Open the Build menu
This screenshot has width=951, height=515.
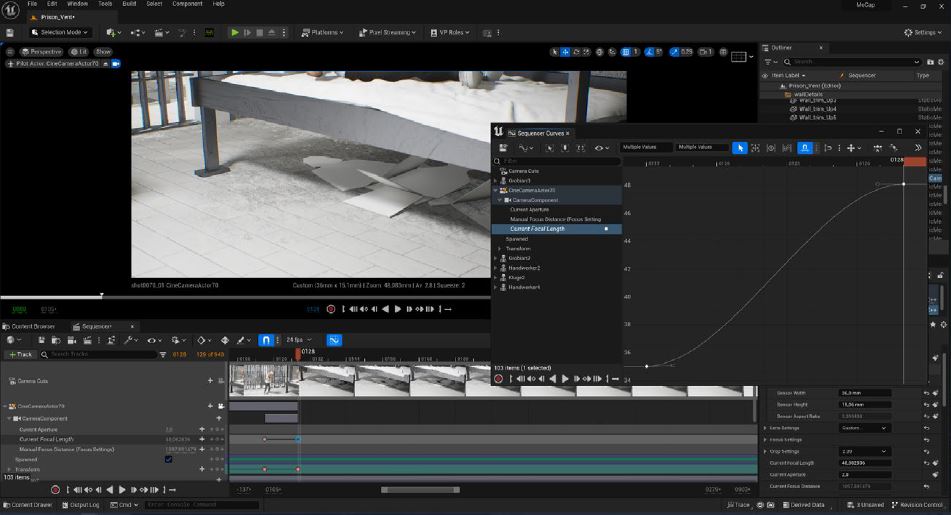point(129,4)
